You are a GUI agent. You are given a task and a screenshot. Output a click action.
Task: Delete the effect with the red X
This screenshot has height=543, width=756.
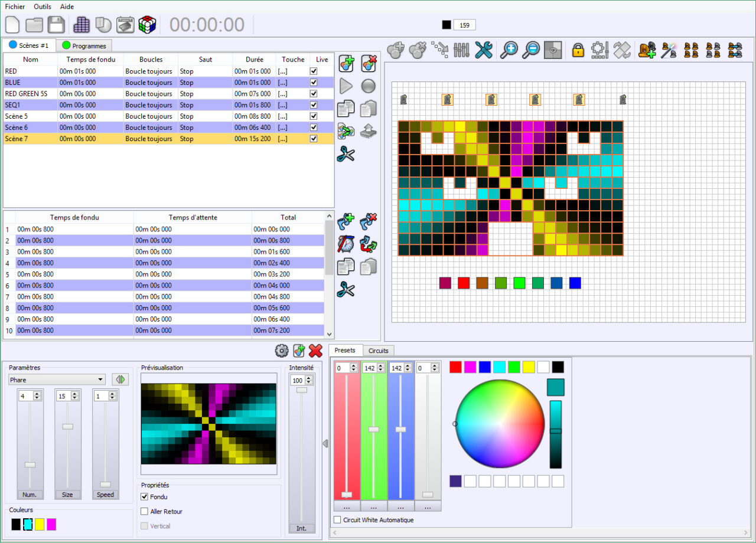[x=316, y=351]
